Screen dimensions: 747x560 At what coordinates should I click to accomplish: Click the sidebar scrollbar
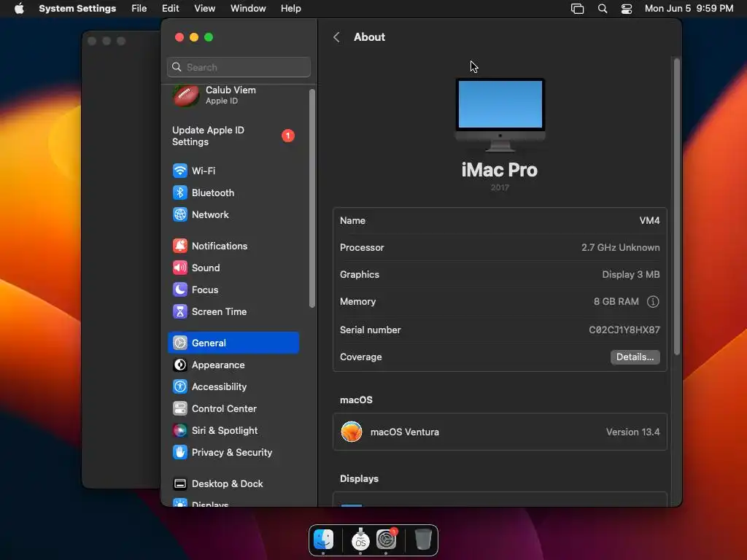(x=312, y=198)
